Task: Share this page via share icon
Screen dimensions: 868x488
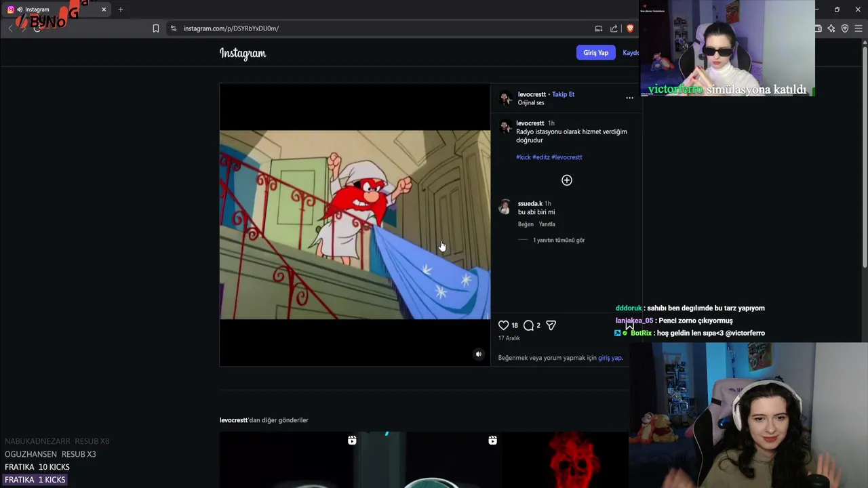Action: [x=614, y=28]
